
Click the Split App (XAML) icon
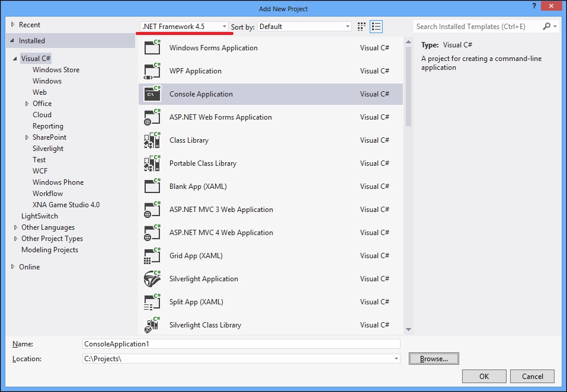[152, 302]
